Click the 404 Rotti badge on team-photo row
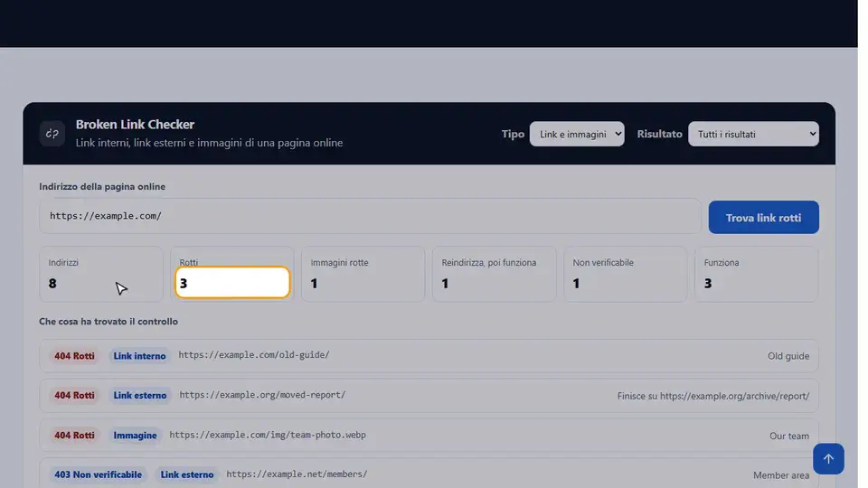 point(74,435)
